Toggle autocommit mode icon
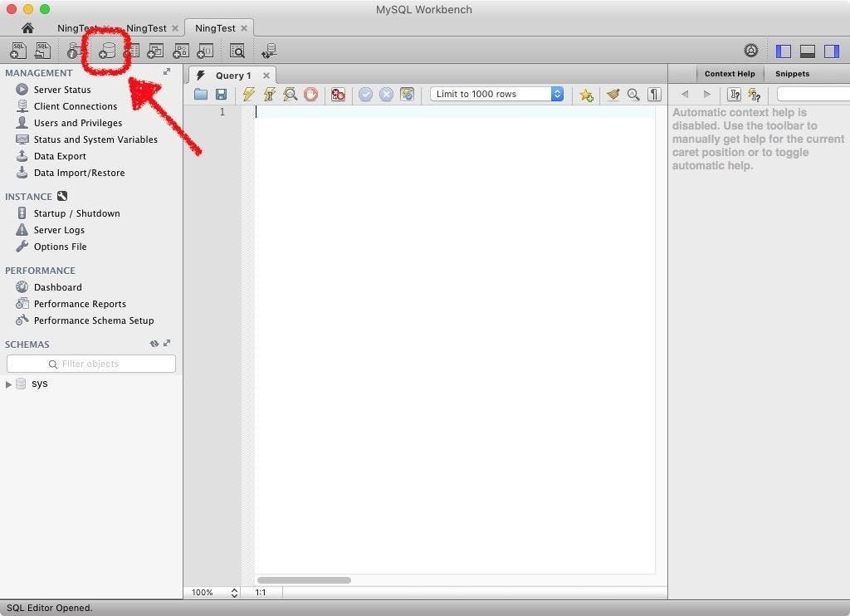850x616 pixels. coord(407,94)
